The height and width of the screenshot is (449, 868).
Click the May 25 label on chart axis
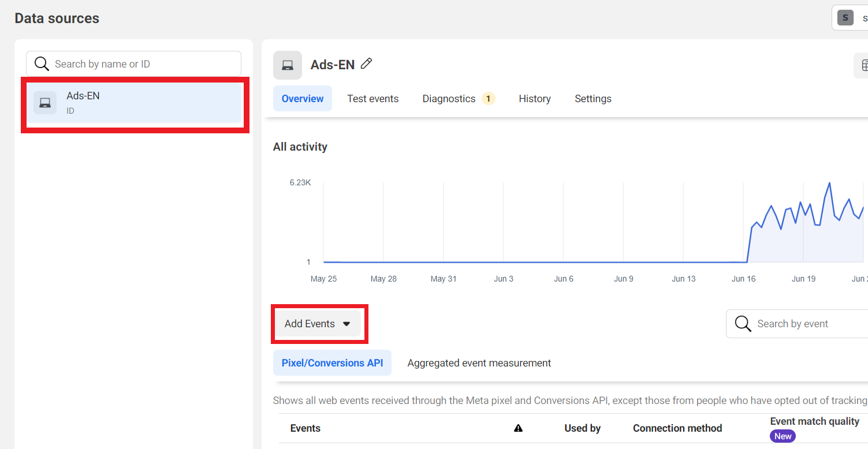click(323, 279)
